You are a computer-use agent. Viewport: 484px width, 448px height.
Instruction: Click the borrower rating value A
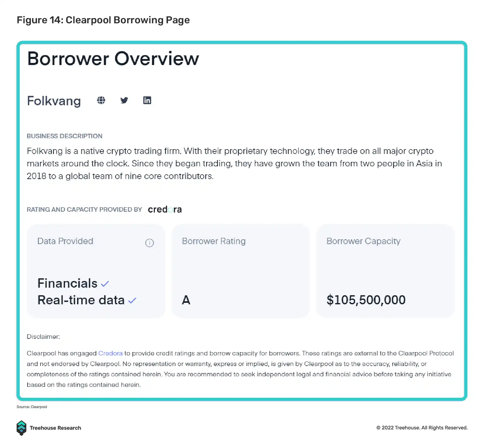point(186,300)
